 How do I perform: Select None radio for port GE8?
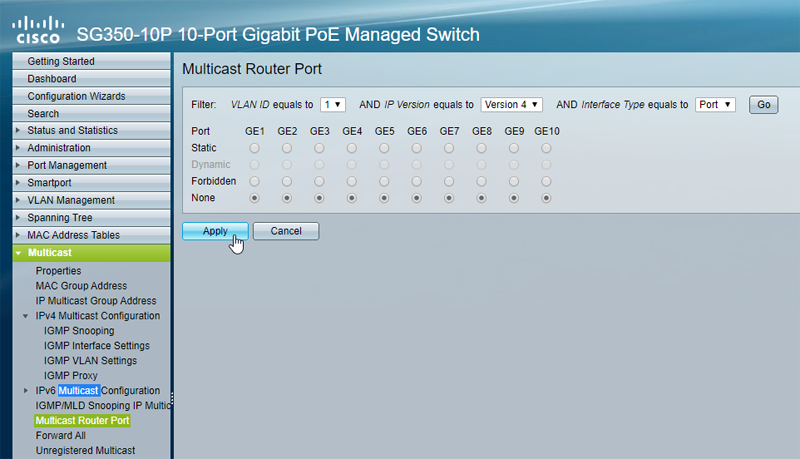coord(482,198)
